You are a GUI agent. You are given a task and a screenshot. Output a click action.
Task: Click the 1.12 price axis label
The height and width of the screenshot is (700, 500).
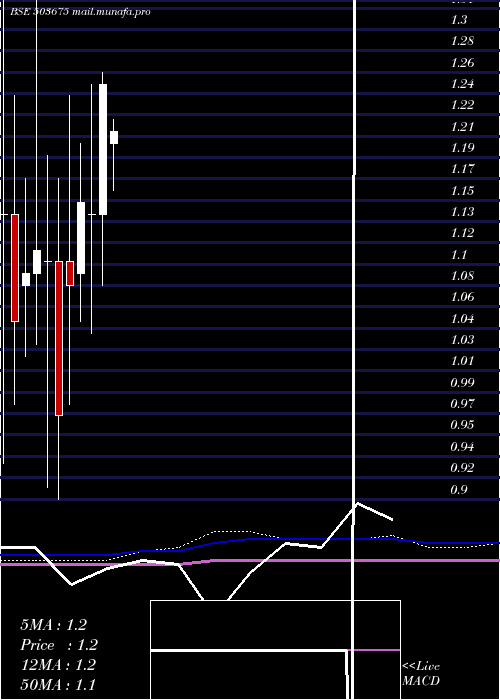[462, 233]
